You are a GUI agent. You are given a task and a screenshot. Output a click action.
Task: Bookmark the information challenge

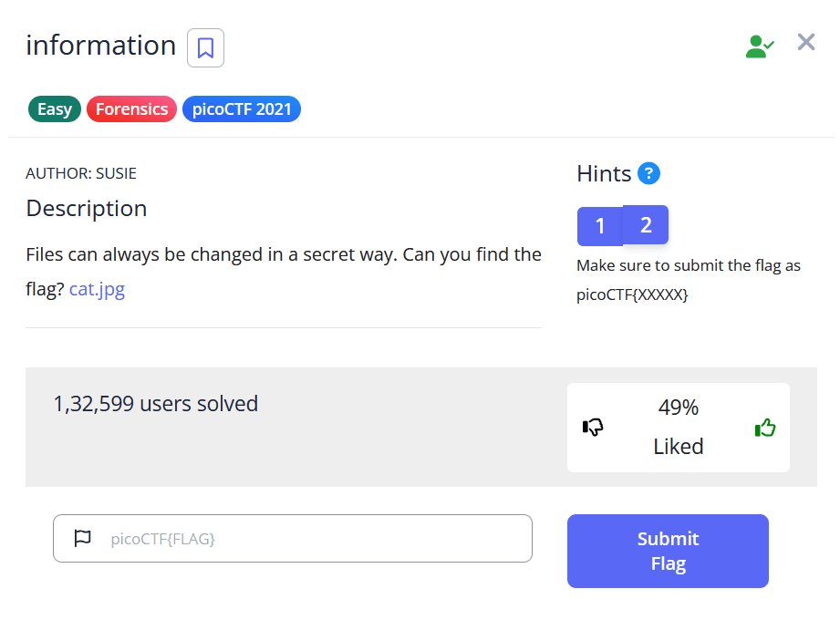pos(205,48)
